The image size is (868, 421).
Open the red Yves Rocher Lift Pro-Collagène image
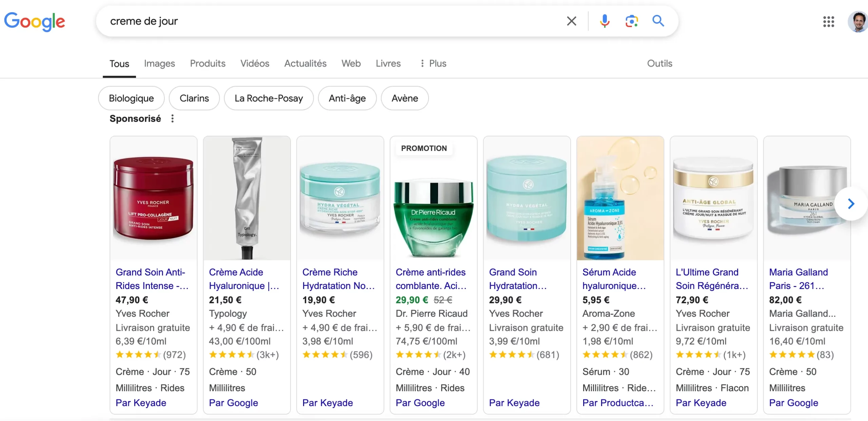[x=154, y=198]
